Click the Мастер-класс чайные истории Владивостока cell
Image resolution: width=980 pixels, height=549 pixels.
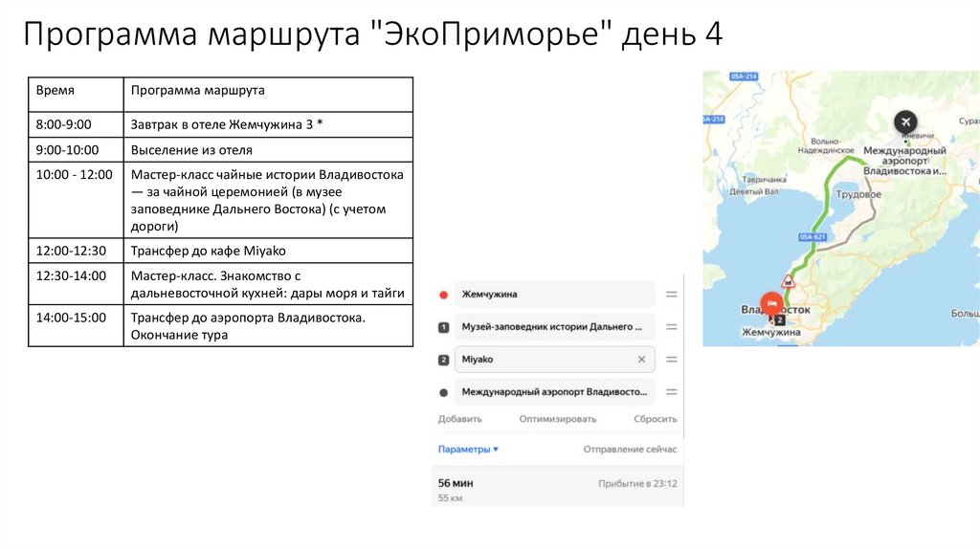click(x=268, y=200)
